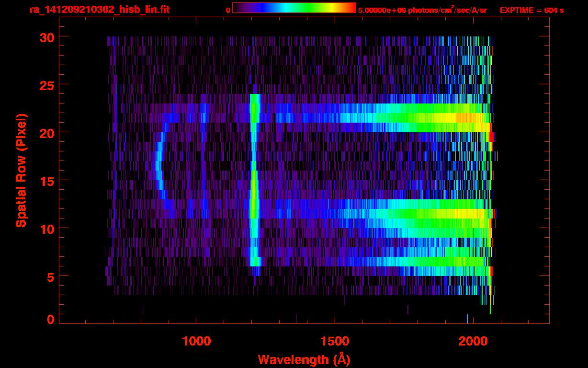Viewport: 588px width, 368px height.
Task: Click the 5.00000e+06 photons/cm²/sec/A/sr label
Action: 422,10
